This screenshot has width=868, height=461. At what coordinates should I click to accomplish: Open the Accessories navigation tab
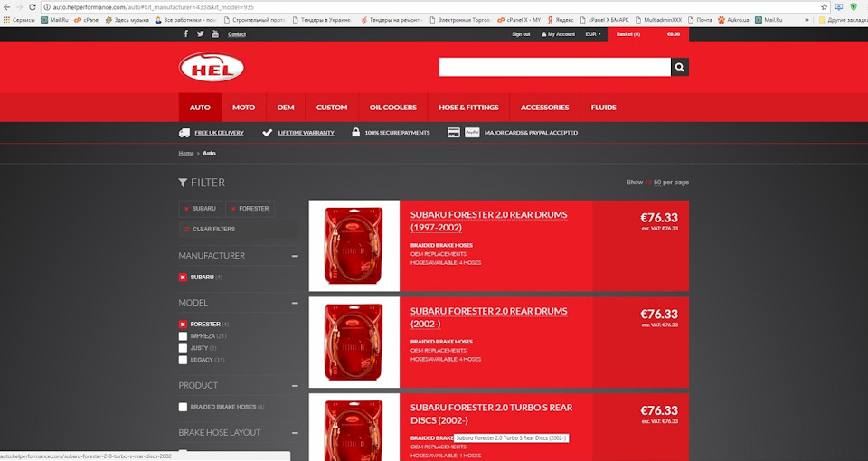544,108
